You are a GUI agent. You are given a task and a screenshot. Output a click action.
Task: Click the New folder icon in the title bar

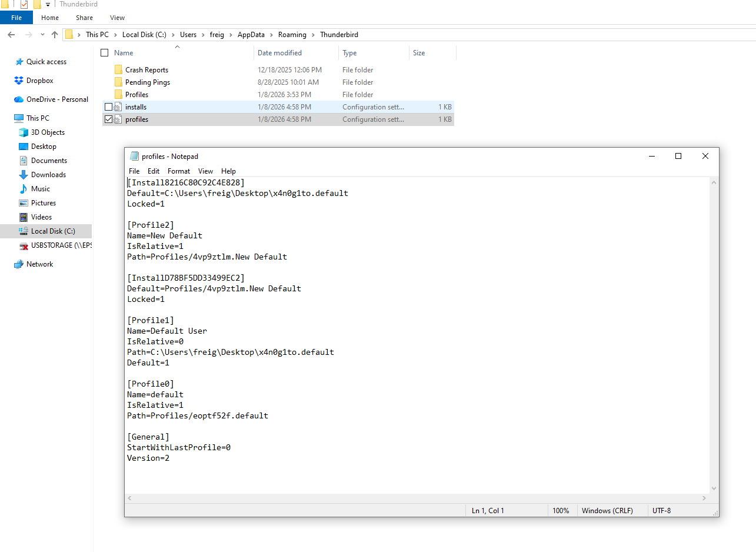[37, 5]
